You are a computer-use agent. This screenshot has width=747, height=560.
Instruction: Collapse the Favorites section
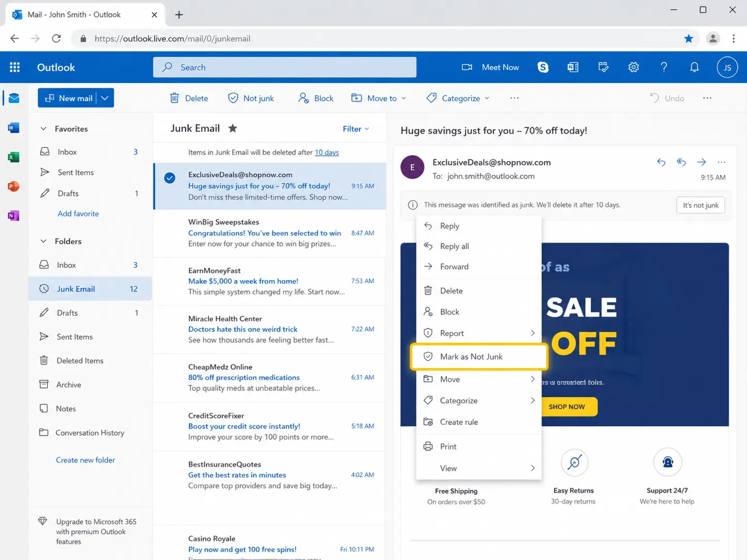coord(43,128)
